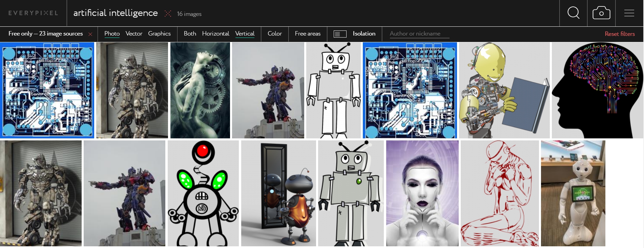Click the artificial intelligence search query

click(116, 13)
